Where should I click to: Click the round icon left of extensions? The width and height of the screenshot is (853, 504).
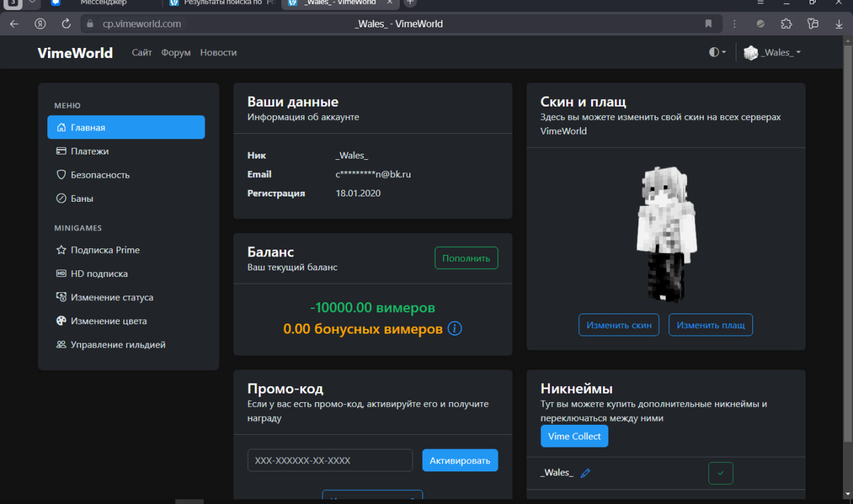(x=760, y=23)
